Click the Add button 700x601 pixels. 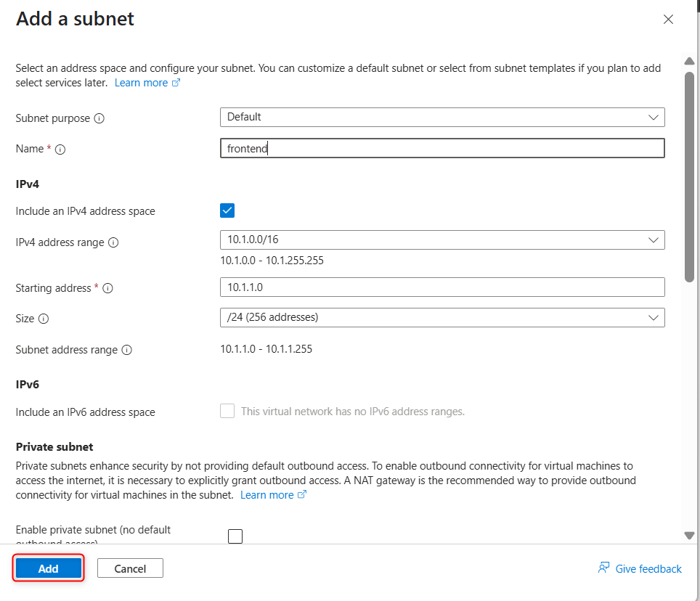click(x=49, y=568)
